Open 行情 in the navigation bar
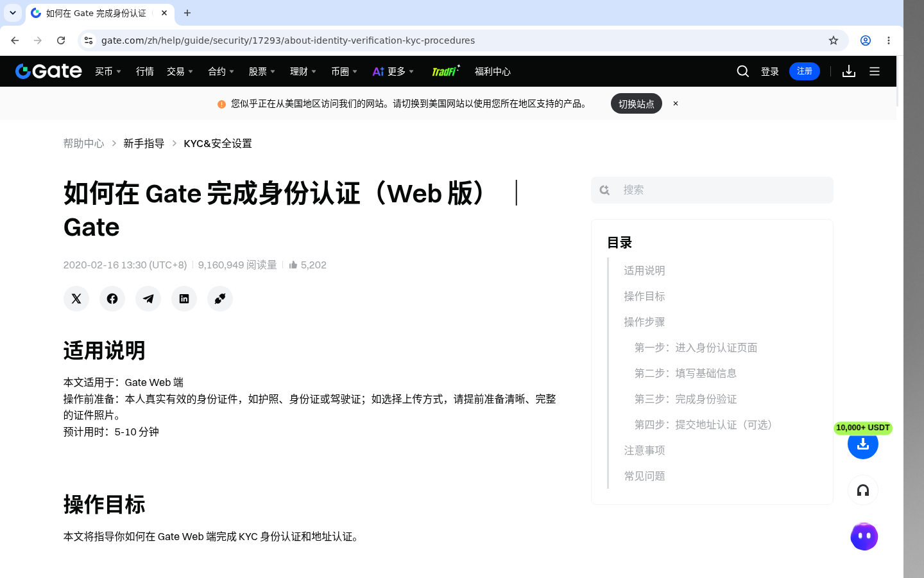This screenshot has width=924, height=578. point(145,71)
